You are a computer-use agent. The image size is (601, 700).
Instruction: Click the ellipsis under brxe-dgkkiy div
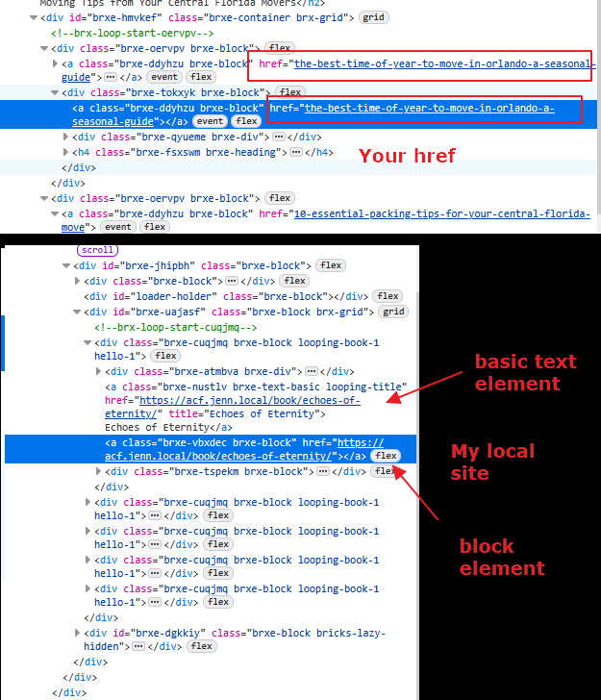tap(138, 646)
